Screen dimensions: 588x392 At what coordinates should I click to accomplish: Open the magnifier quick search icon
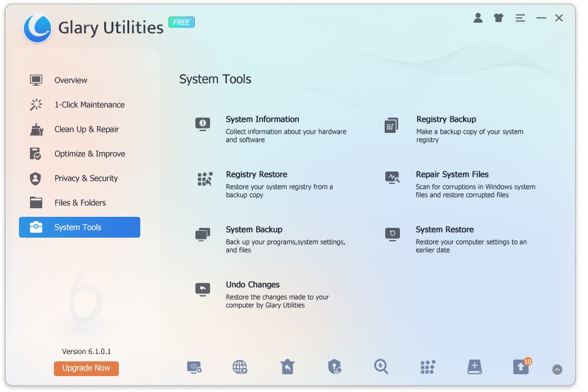381,367
